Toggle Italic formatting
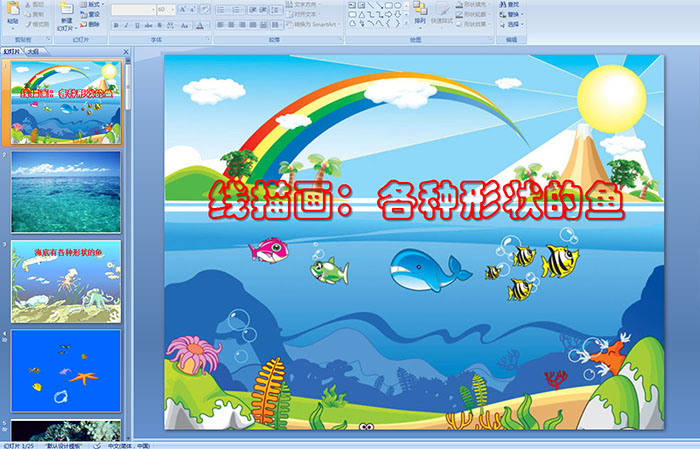Screen dimensions: 700x449 pyautogui.click(x=126, y=25)
